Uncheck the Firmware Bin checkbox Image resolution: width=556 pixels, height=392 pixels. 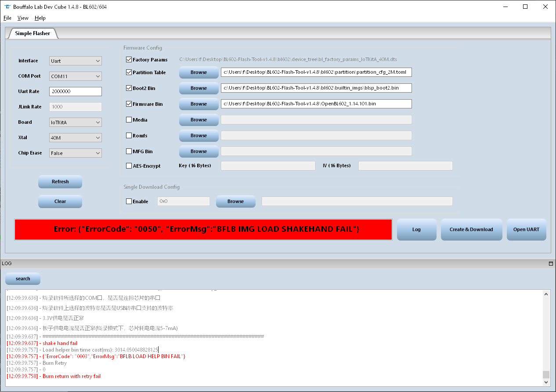pyautogui.click(x=129, y=104)
